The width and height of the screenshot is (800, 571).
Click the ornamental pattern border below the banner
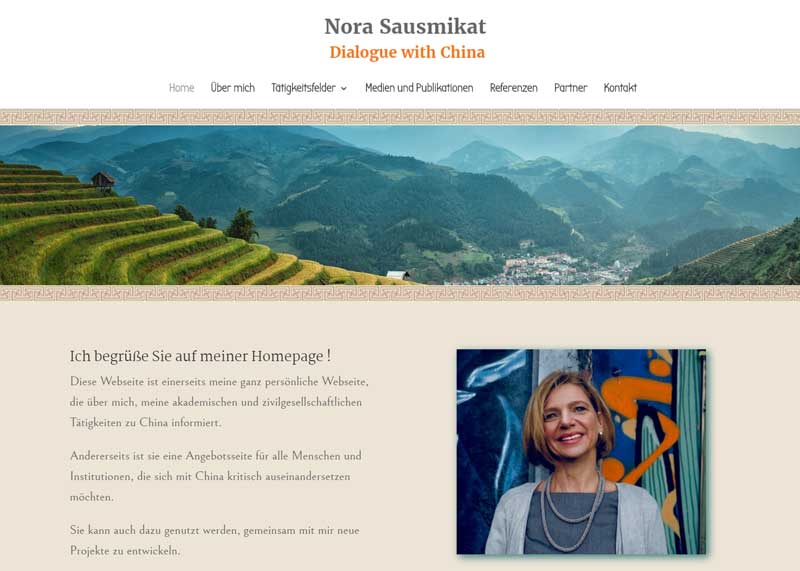[x=400, y=293]
